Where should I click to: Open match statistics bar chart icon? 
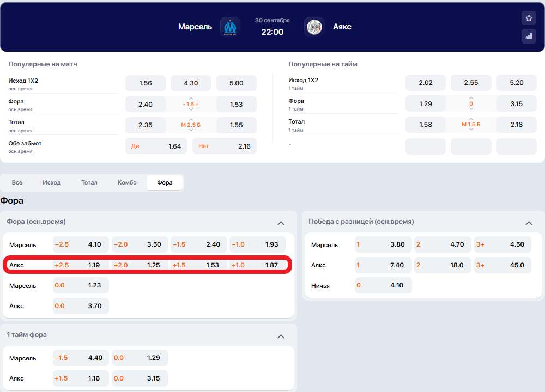529,36
